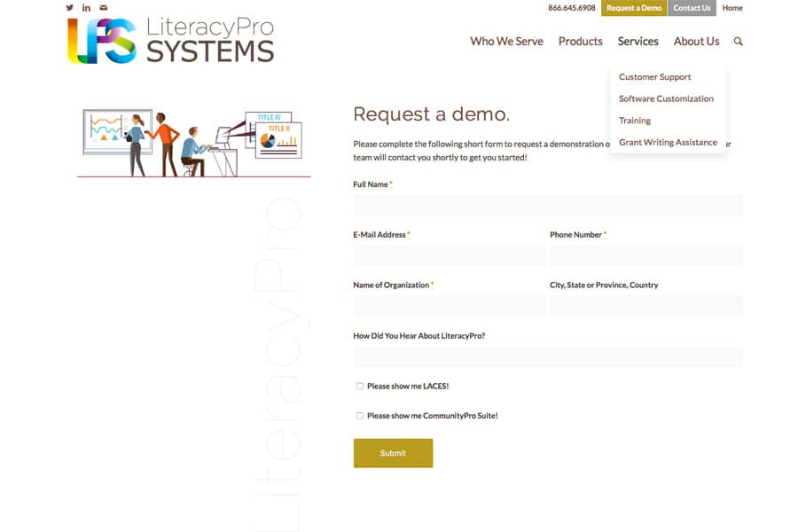Open the Who We Serve menu
The height and width of the screenshot is (532, 798).
(506, 42)
